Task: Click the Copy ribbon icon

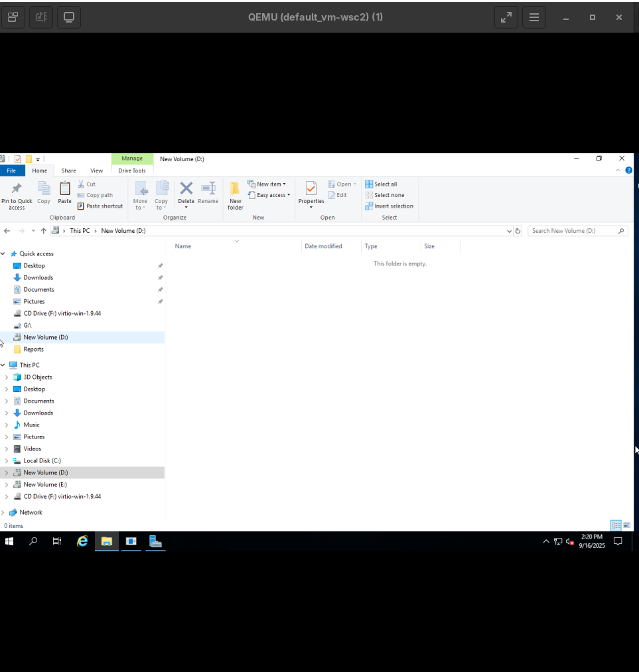Action: tap(44, 188)
